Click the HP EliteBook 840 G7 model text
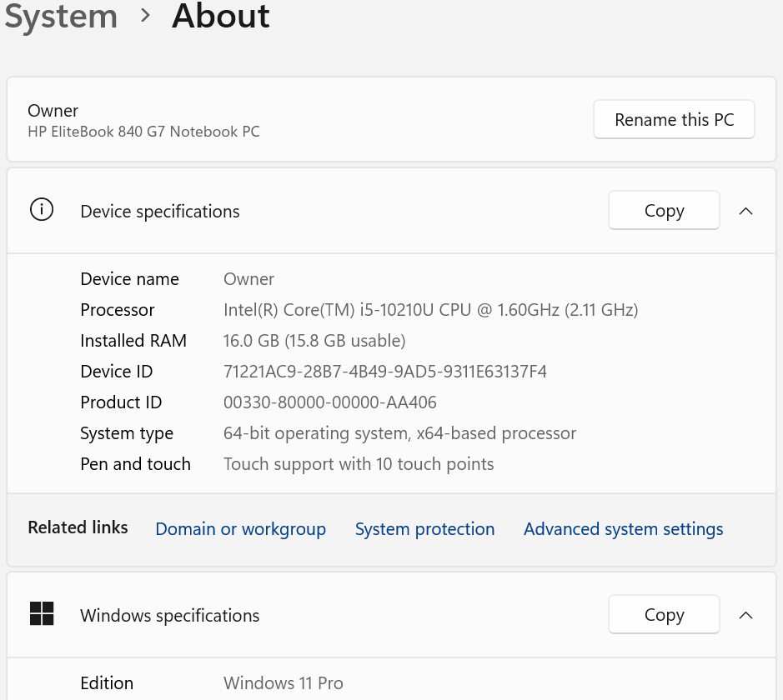The width and height of the screenshot is (783, 700). coord(143,132)
